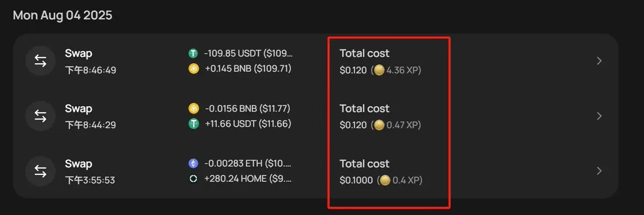Open the Swap entry labeled 下午3:55:53
The height and width of the screenshot is (215, 644).
pos(316,171)
